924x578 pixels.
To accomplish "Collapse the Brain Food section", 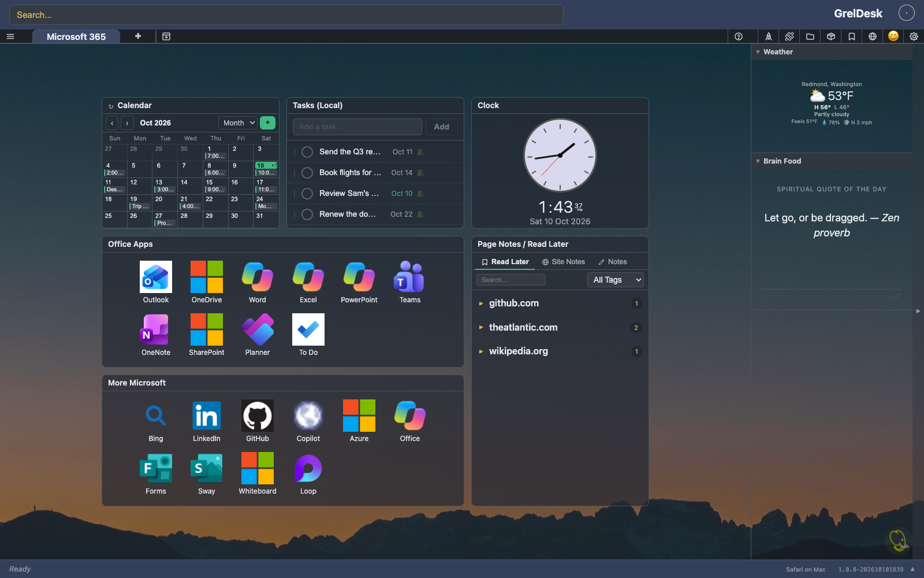I will click(758, 161).
